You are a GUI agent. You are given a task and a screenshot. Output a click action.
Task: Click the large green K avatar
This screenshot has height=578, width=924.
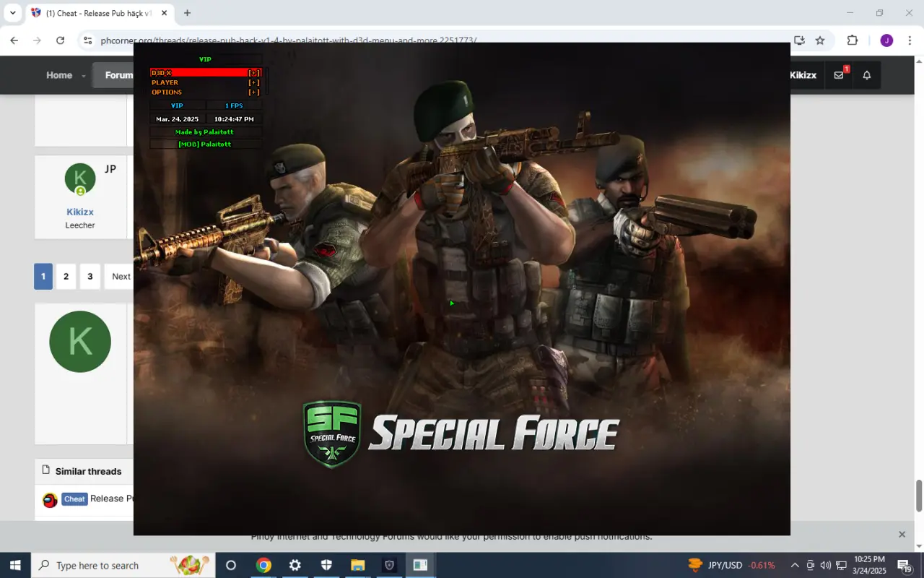80,342
